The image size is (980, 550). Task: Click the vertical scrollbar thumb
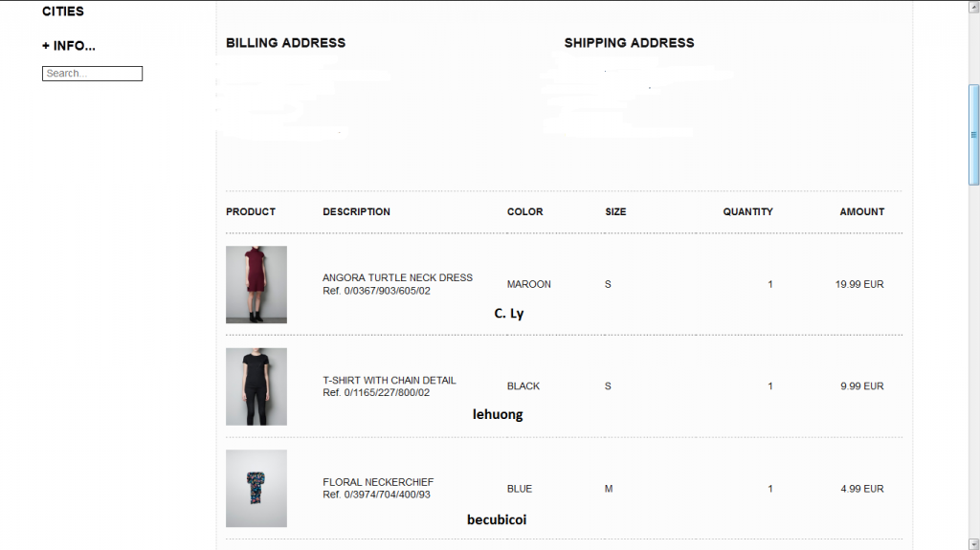973,134
